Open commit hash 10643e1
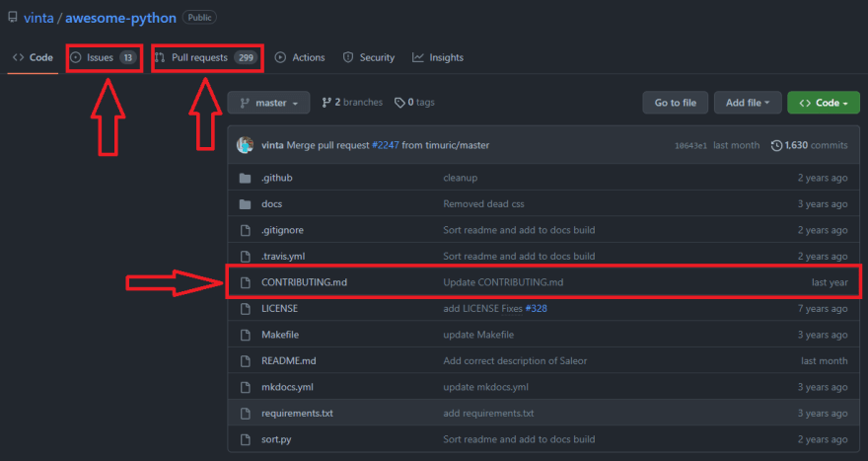 [690, 146]
